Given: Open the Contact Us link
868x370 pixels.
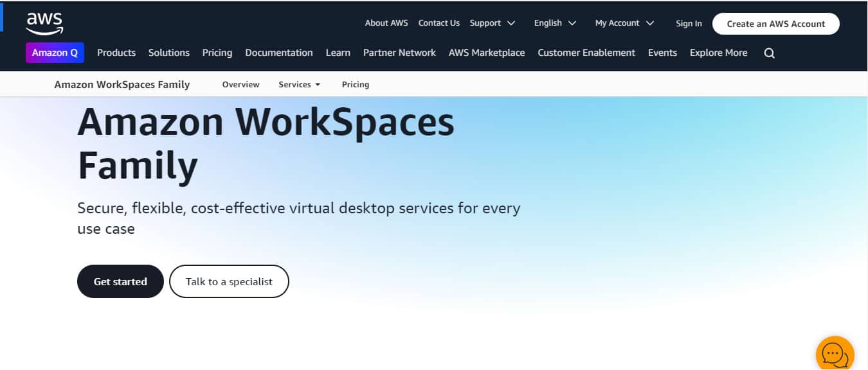Looking at the screenshot, I should pyautogui.click(x=439, y=23).
